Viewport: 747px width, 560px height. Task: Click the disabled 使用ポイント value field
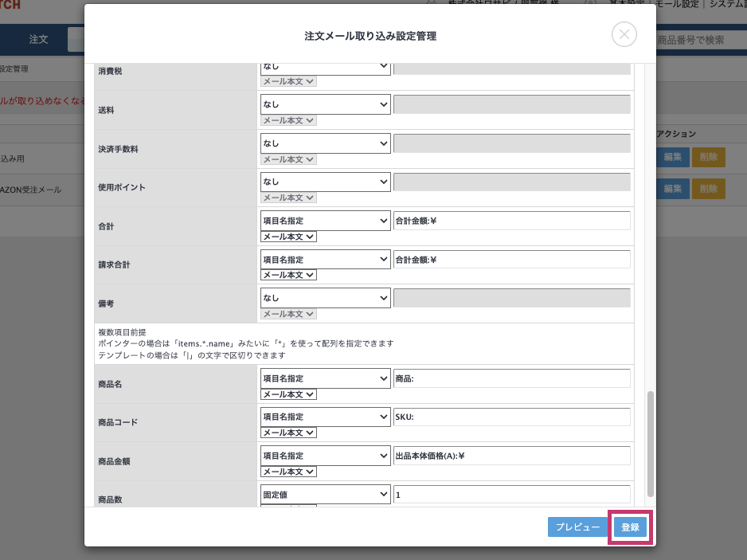(x=511, y=182)
